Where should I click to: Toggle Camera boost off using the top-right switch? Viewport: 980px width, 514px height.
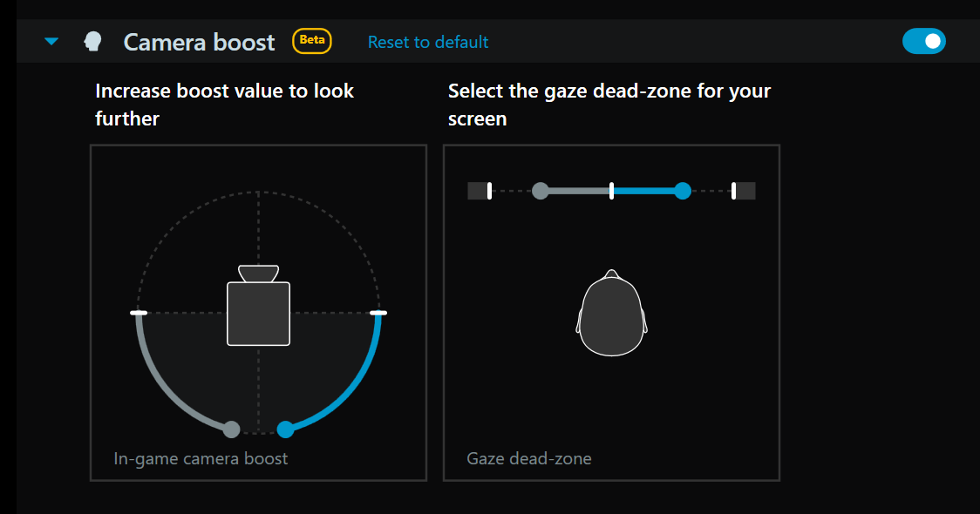tap(924, 40)
